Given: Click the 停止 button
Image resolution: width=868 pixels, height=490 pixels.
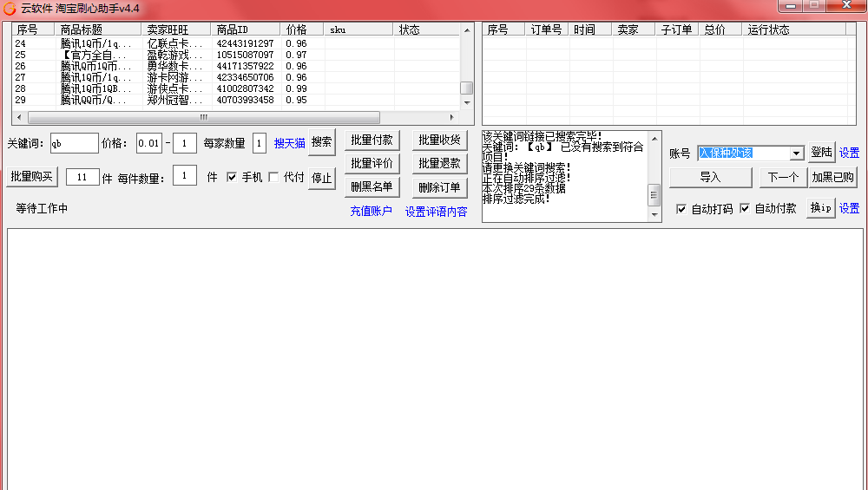Looking at the screenshot, I should point(322,178).
